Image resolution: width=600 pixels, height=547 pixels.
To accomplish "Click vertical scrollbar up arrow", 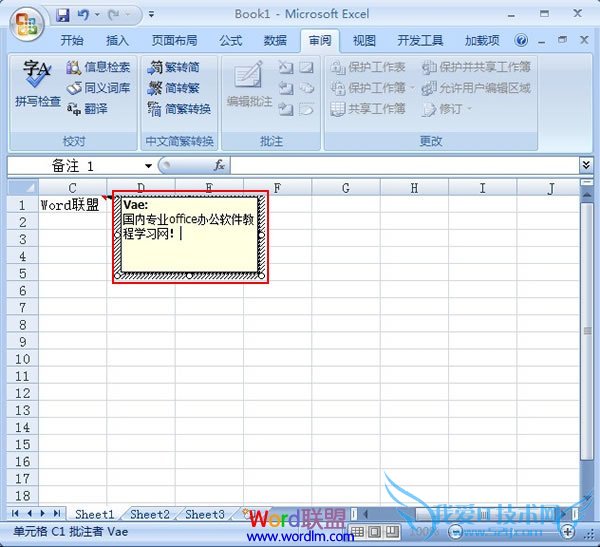I will coord(587,195).
